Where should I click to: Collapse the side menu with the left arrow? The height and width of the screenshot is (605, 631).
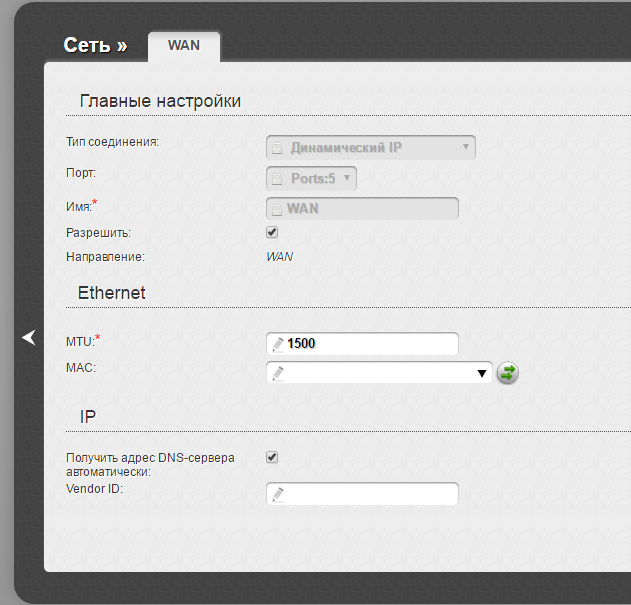pyautogui.click(x=29, y=338)
